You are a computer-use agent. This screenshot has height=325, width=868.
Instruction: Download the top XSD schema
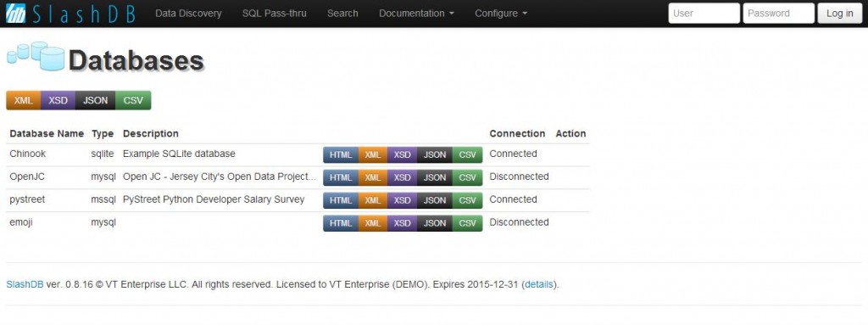(x=58, y=100)
